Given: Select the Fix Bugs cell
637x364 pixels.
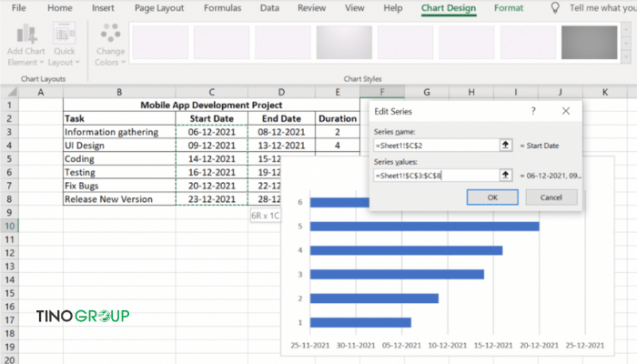Looking at the screenshot, I should click(x=119, y=186).
